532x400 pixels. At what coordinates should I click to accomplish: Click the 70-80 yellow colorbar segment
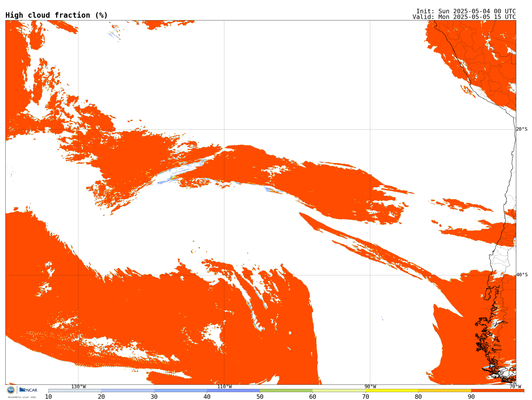pyautogui.click(x=392, y=391)
